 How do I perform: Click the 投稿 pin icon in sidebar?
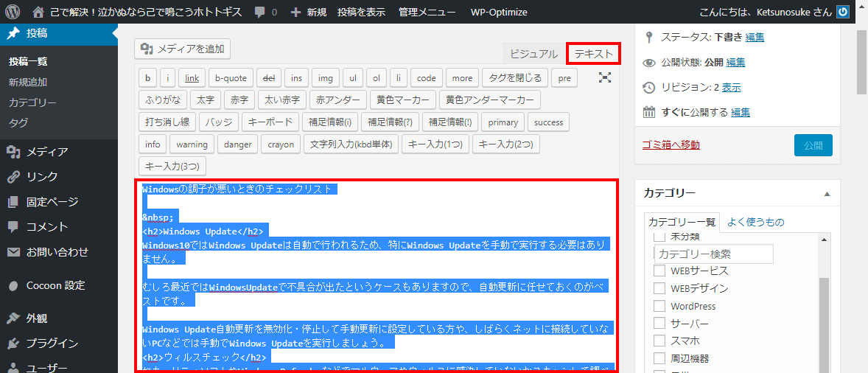pyautogui.click(x=13, y=33)
